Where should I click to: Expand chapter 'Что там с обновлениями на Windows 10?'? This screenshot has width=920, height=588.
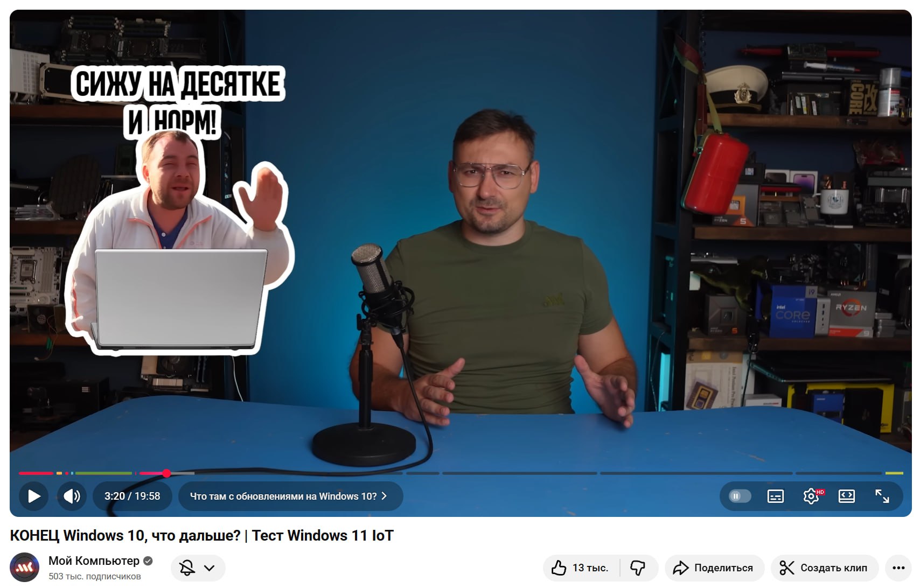(x=289, y=496)
